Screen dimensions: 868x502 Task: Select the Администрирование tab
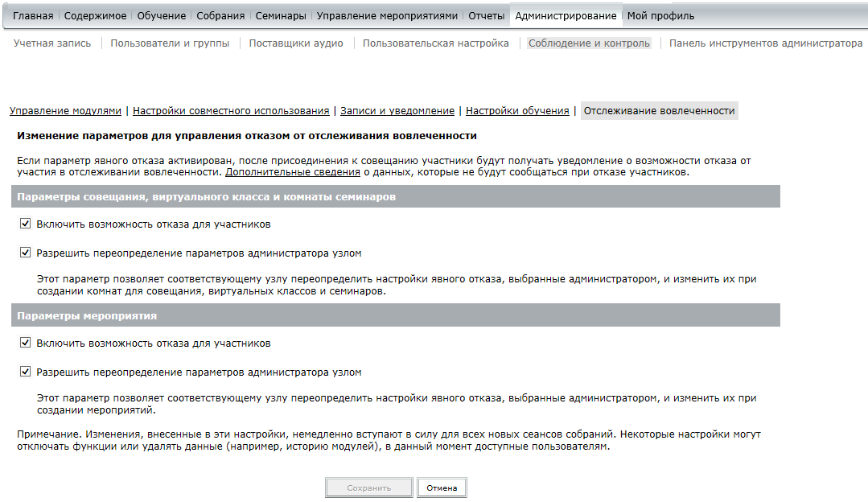[566, 16]
